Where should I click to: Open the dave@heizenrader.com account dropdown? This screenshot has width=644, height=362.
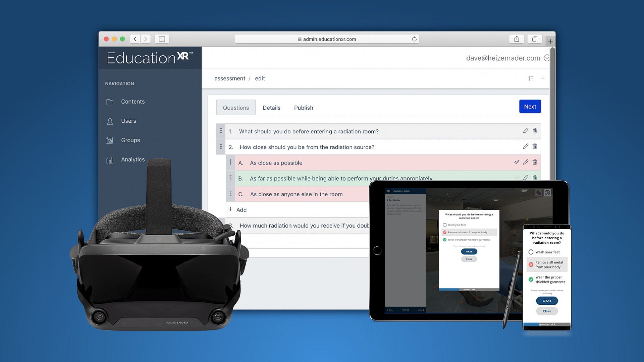[x=547, y=58]
